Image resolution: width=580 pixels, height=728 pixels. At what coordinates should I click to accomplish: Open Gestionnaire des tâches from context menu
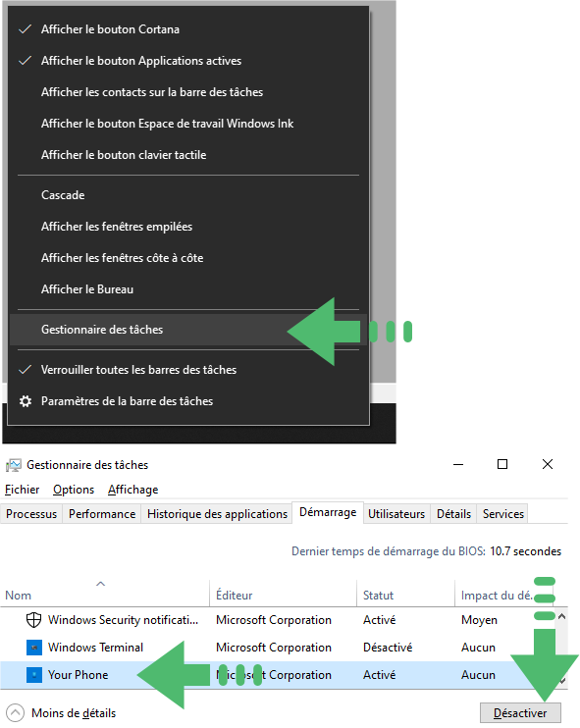[x=189, y=330]
